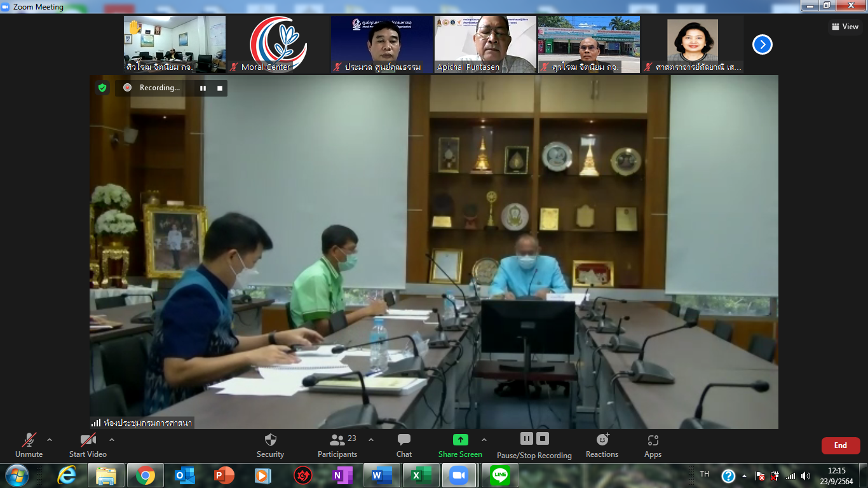This screenshot has height=488, width=868.
Task: Click the Action Center flag icon
Action: tap(760, 476)
